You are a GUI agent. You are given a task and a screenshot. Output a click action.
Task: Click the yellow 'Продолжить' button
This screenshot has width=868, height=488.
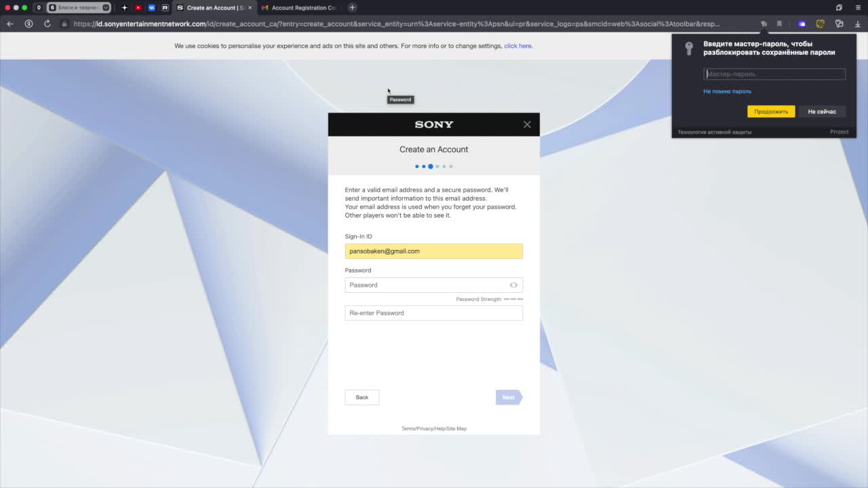(x=771, y=111)
